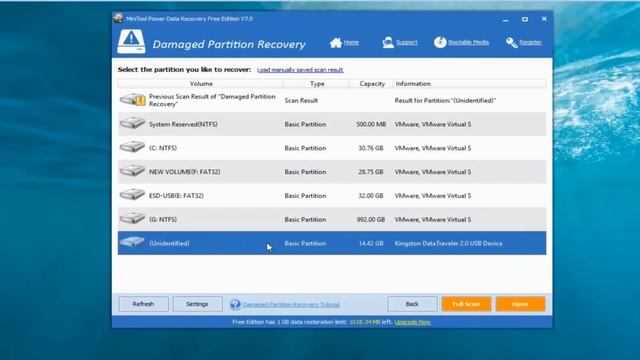Click the 30.76 GB capacity cell
The image size is (640, 360).
(371, 148)
